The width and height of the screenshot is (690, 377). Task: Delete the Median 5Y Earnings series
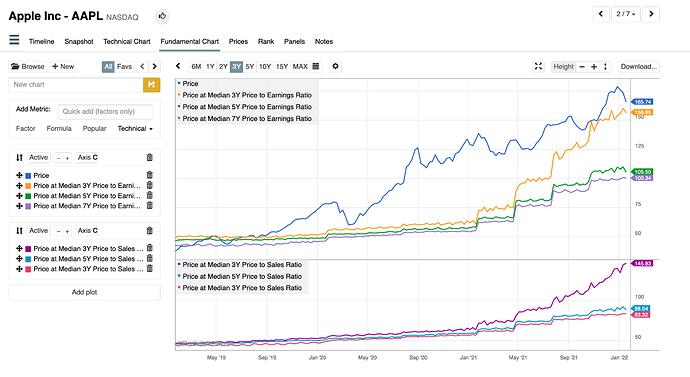(150, 195)
